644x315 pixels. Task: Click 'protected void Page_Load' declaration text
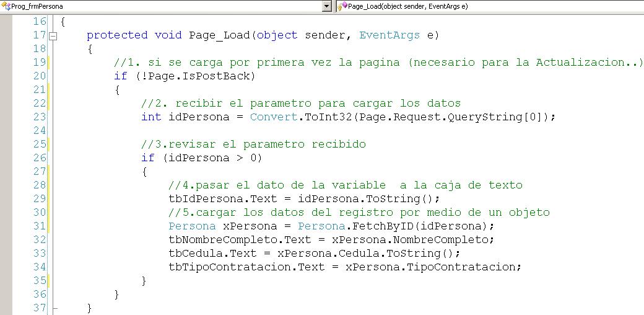168,35
